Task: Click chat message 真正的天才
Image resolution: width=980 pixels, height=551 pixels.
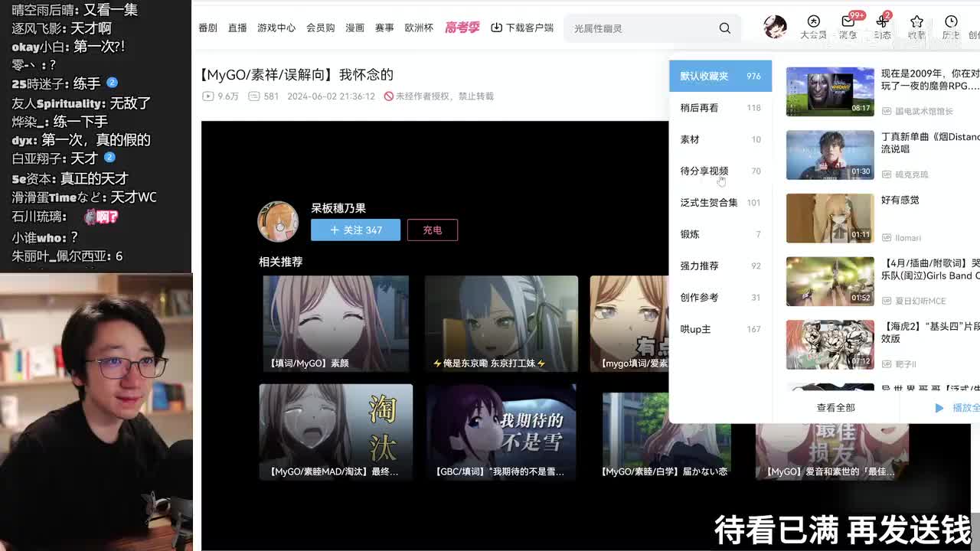Action: tap(94, 178)
